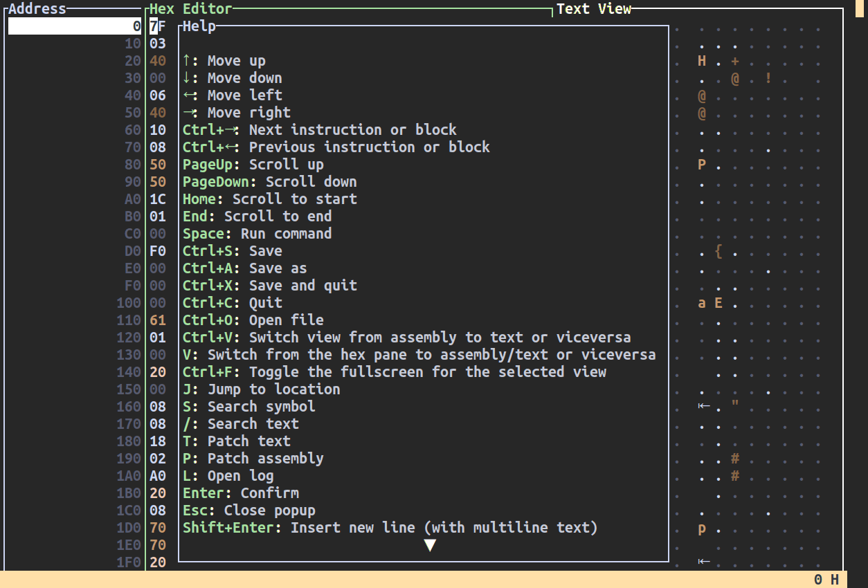868x588 pixels.
Task: Click the Address panel header
Action: pyautogui.click(x=37, y=9)
